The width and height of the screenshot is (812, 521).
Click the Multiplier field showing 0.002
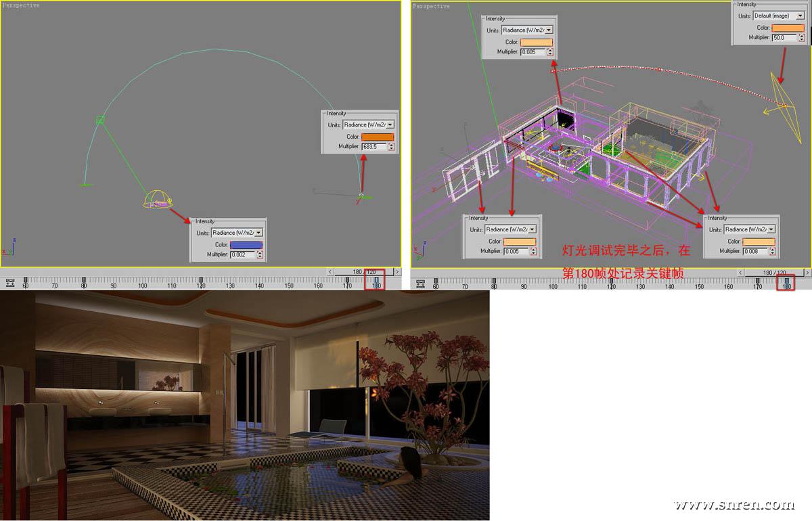(x=242, y=254)
